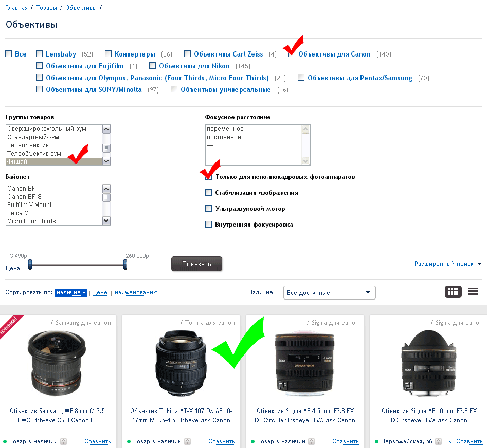Select Canon EF-S bayonet option

pyautogui.click(x=54, y=197)
